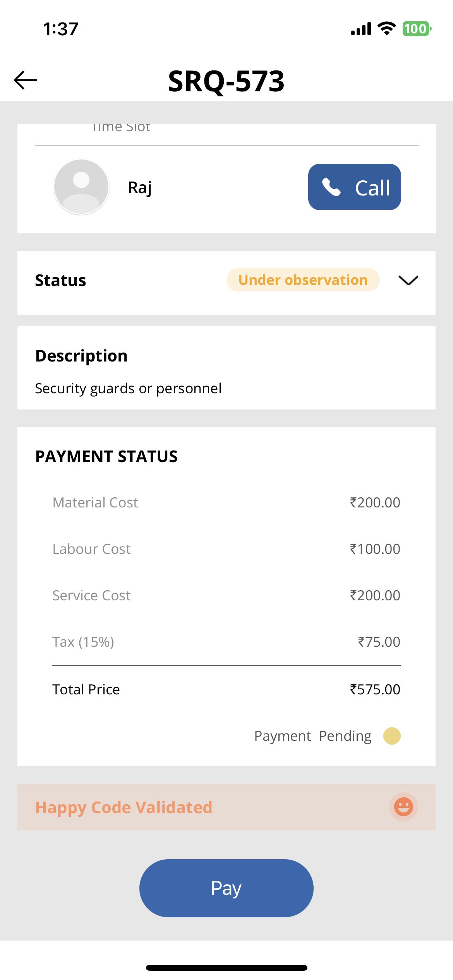The image size is (453, 980).
Task: Tap the home indicator bar
Action: (x=226, y=968)
